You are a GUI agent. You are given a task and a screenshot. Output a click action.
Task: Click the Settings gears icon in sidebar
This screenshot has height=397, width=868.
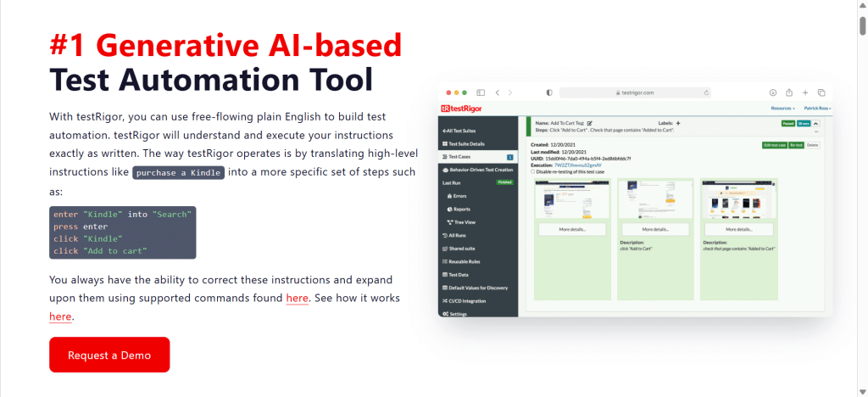[446, 314]
